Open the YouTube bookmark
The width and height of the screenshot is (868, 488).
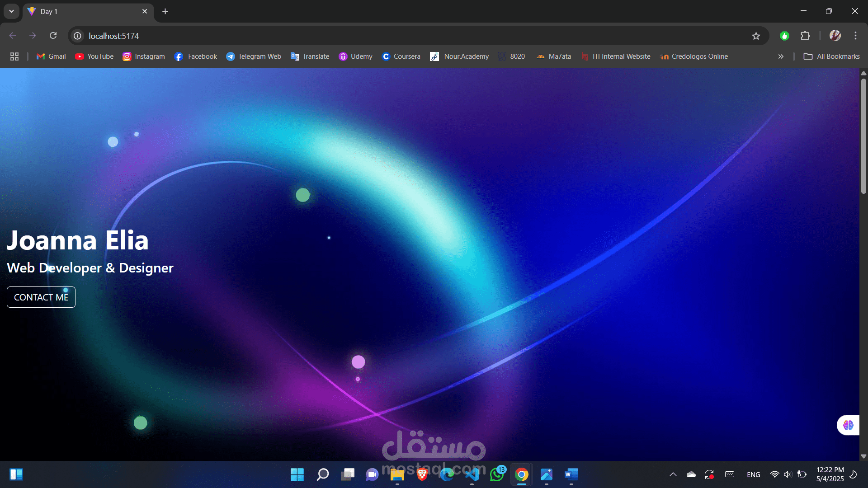click(94, 56)
